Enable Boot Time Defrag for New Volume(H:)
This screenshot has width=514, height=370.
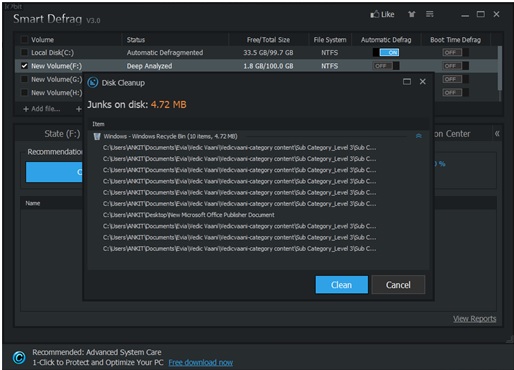tap(455, 92)
